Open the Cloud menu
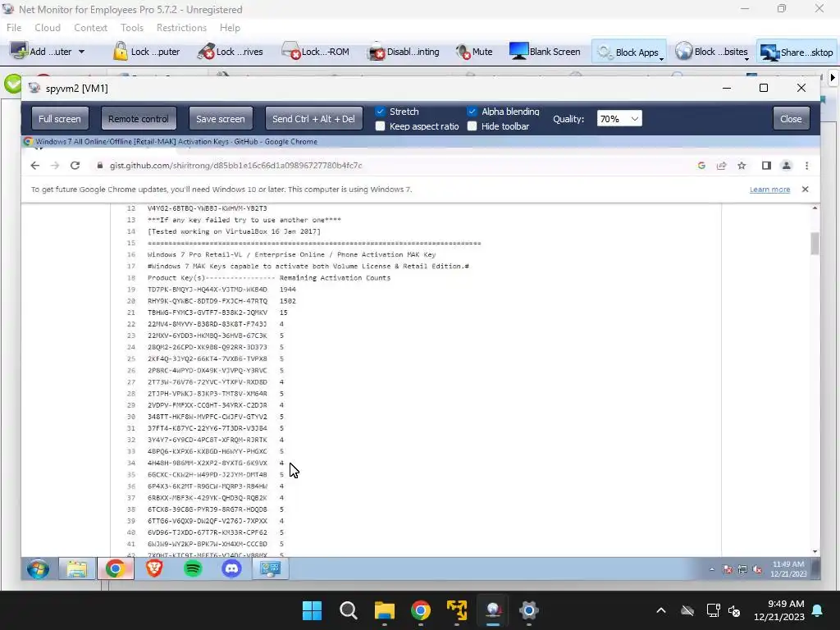The image size is (840, 630). [48, 28]
